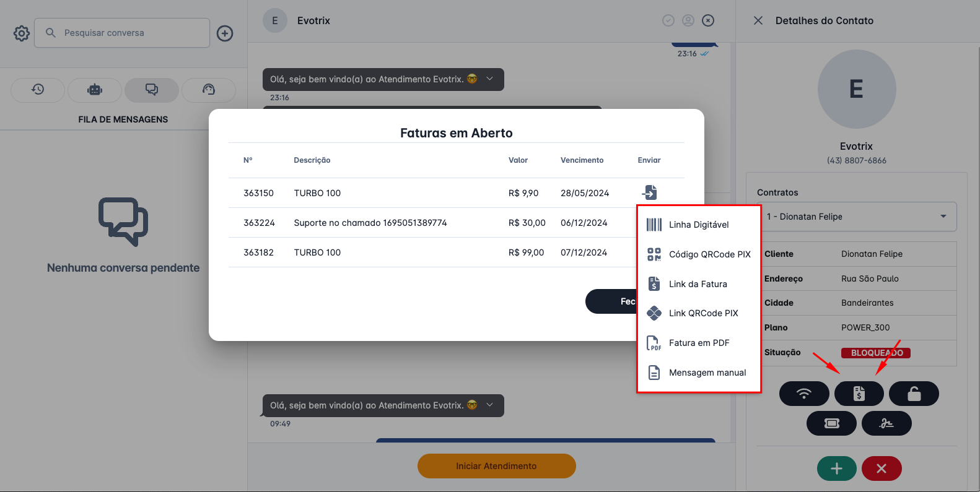Click due date 28/05/2024
Viewport: 980px width, 492px height.
(x=585, y=193)
